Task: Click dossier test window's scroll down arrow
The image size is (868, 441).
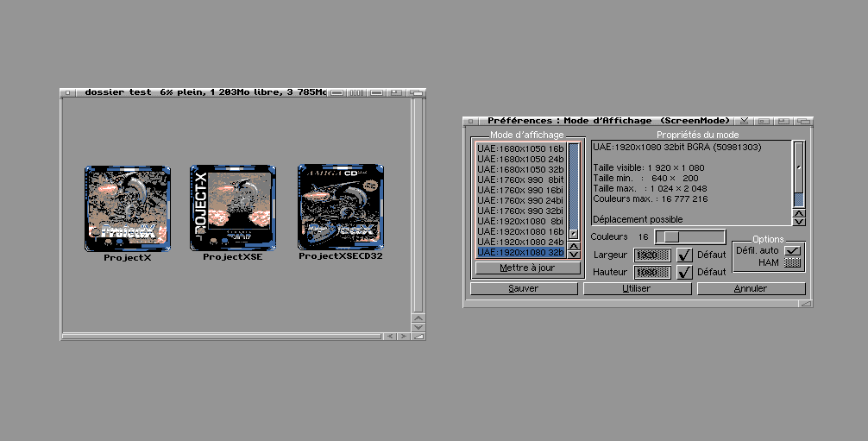Action: pos(418,327)
